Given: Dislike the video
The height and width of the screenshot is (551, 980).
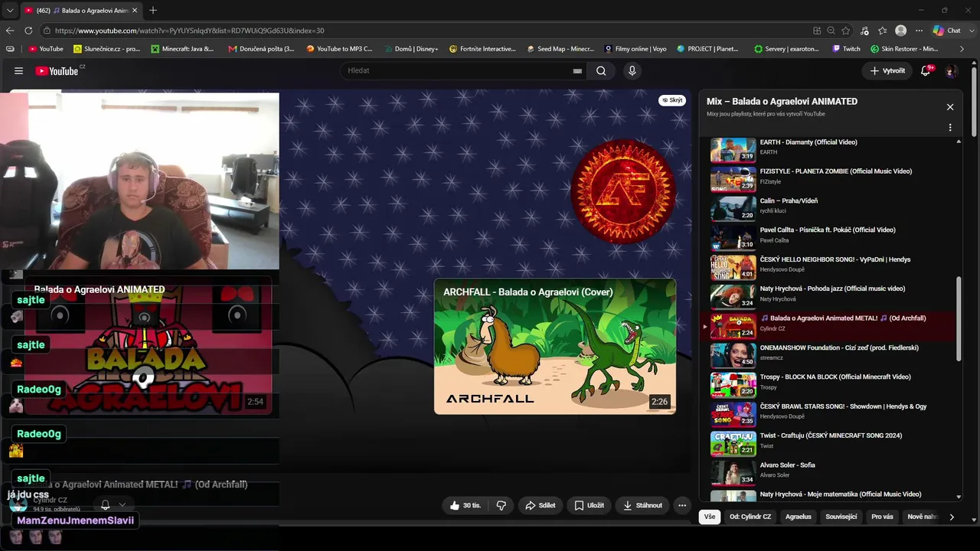Looking at the screenshot, I should [501, 505].
